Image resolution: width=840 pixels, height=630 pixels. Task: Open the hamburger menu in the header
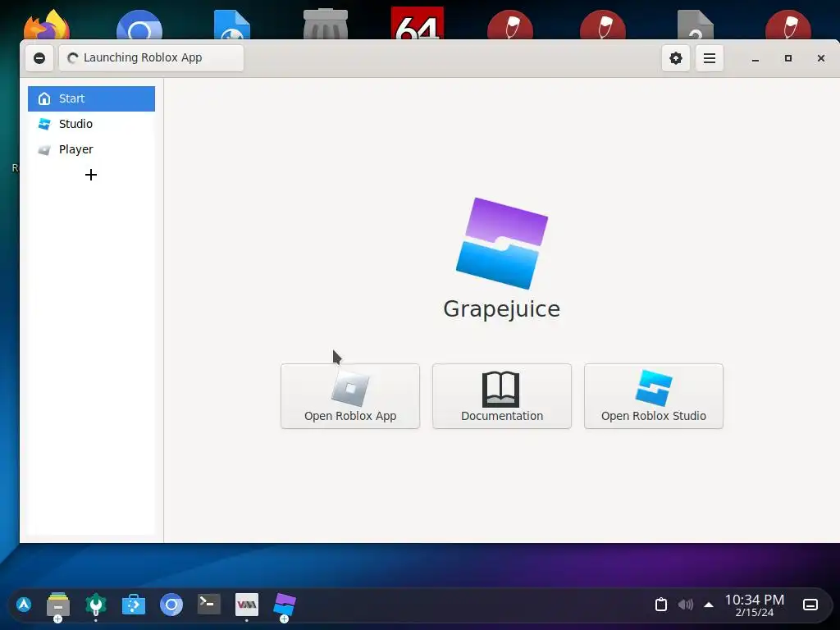click(710, 58)
